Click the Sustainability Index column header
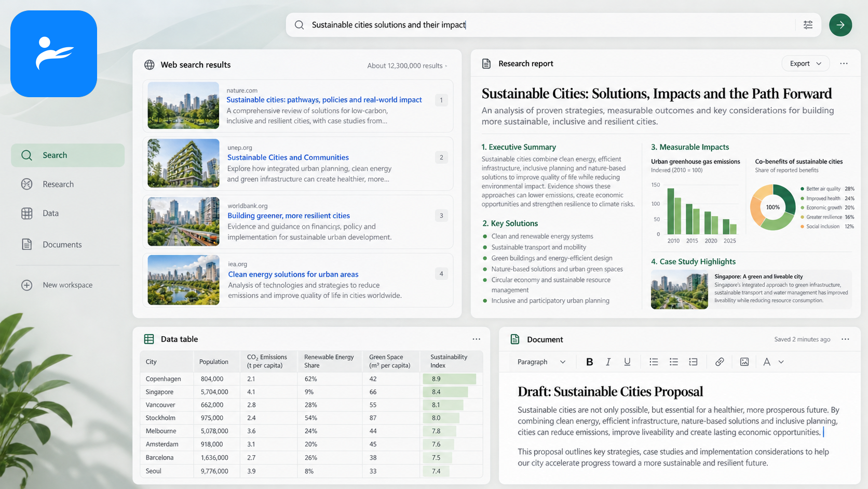 coord(451,361)
